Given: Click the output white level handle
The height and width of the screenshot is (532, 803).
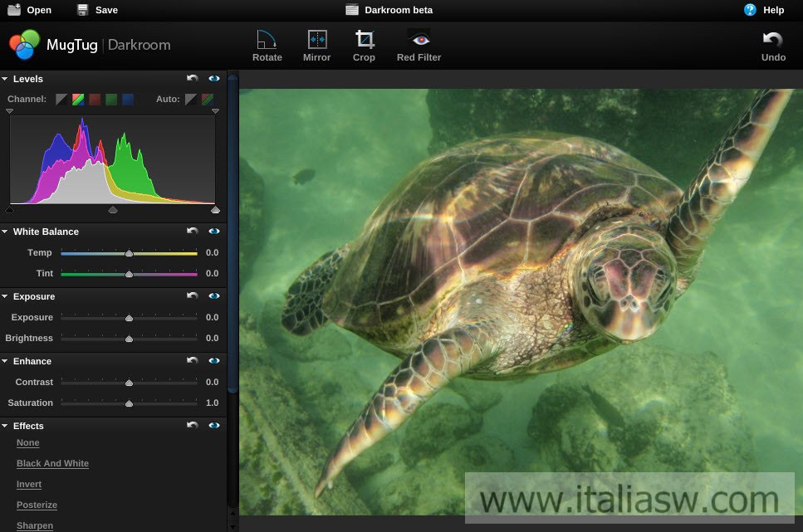Looking at the screenshot, I should pos(215,110).
